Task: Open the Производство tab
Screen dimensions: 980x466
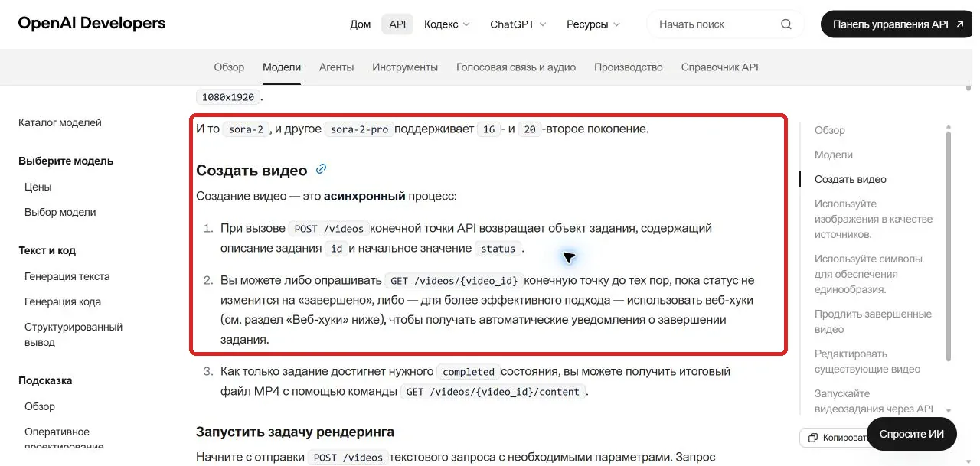Action: tap(629, 67)
